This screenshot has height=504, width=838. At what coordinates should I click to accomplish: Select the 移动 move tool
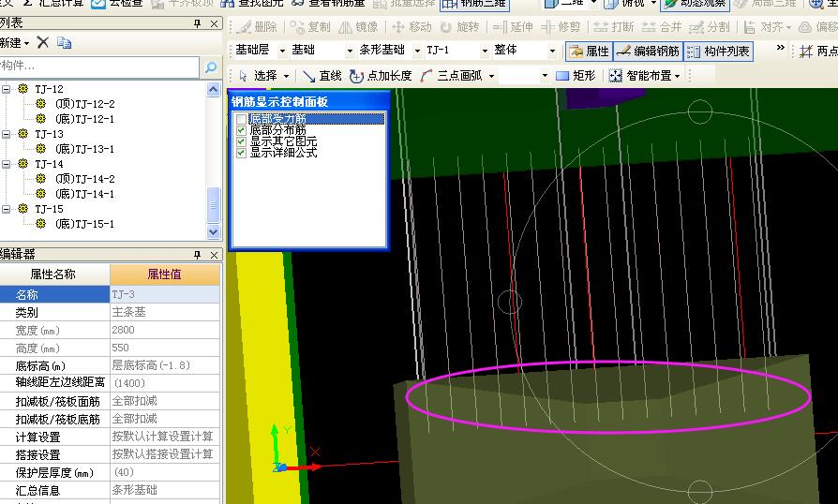[412, 26]
